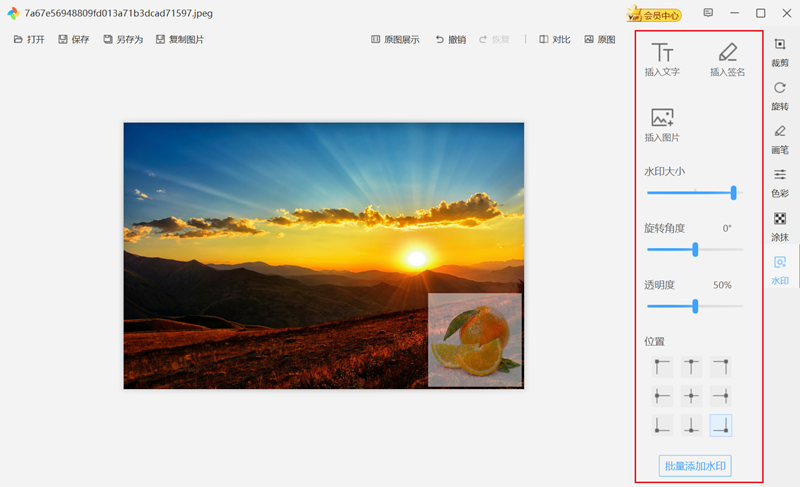The height and width of the screenshot is (487, 800).
Task: Copy the picture with 复制图片
Action: [180, 40]
